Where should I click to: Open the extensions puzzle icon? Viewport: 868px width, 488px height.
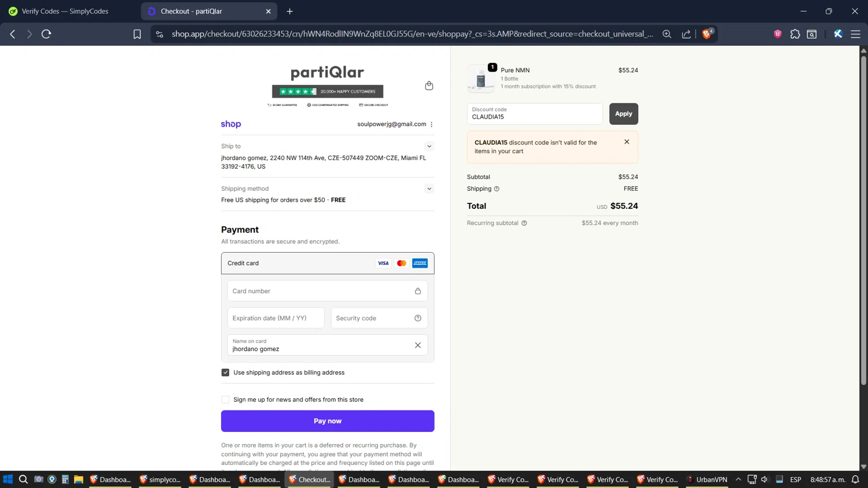[x=795, y=34]
